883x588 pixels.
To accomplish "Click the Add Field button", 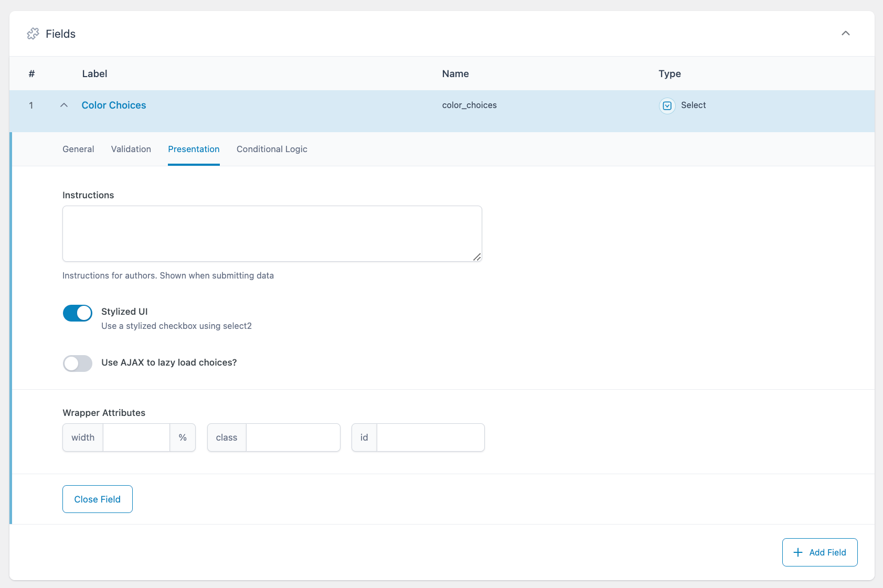I will tap(820, 552).
